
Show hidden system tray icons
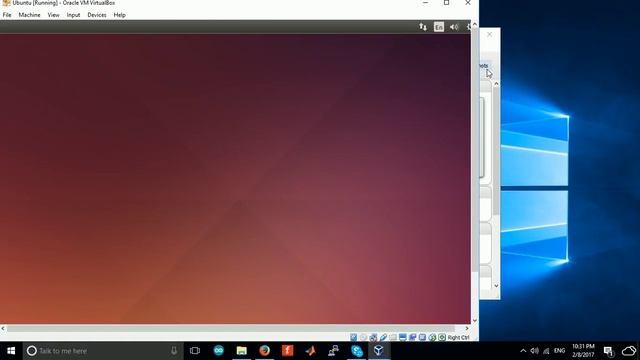523,351
